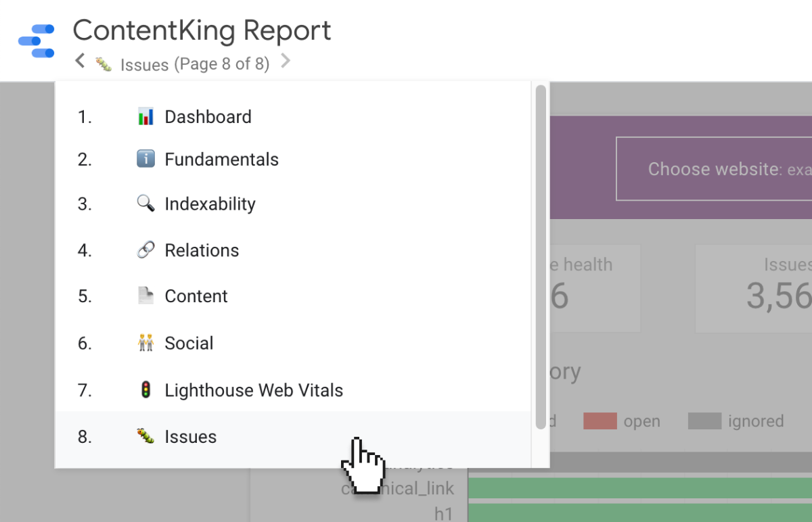Click the 'ignored' legend label

pyautogui.click(x=756, y=421)
